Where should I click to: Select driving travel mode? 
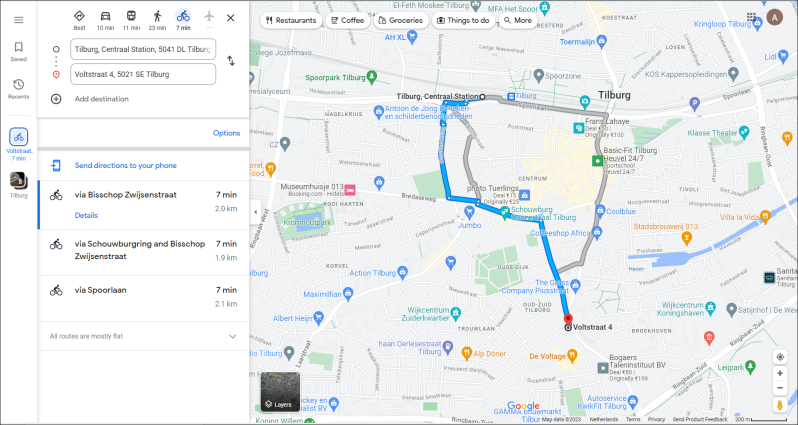coord(105,20)
